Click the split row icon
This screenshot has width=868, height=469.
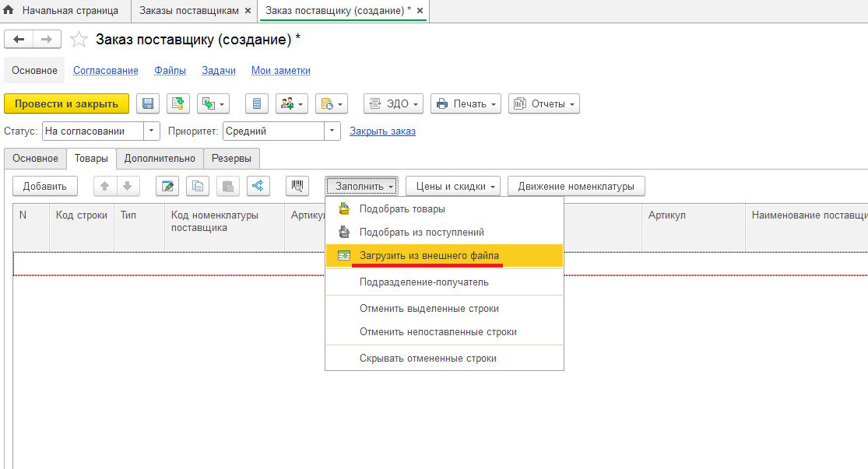258,186
